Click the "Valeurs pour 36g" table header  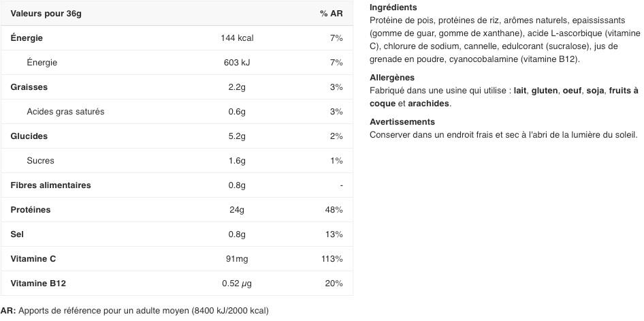(46, 14)
